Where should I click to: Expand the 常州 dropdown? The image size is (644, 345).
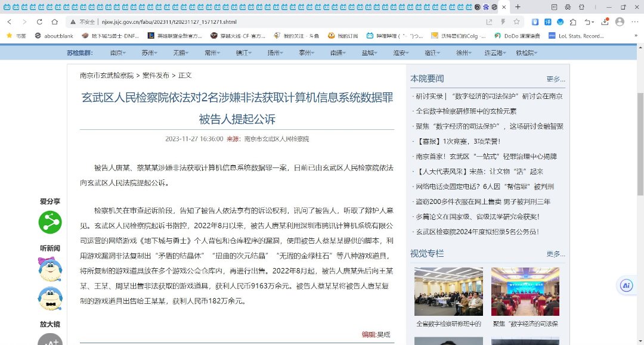click(x=212, y=52)
